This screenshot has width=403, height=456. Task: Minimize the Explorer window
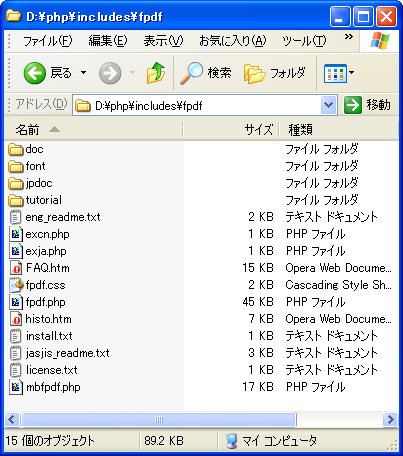pyautogui.click(x=340, y=16)
